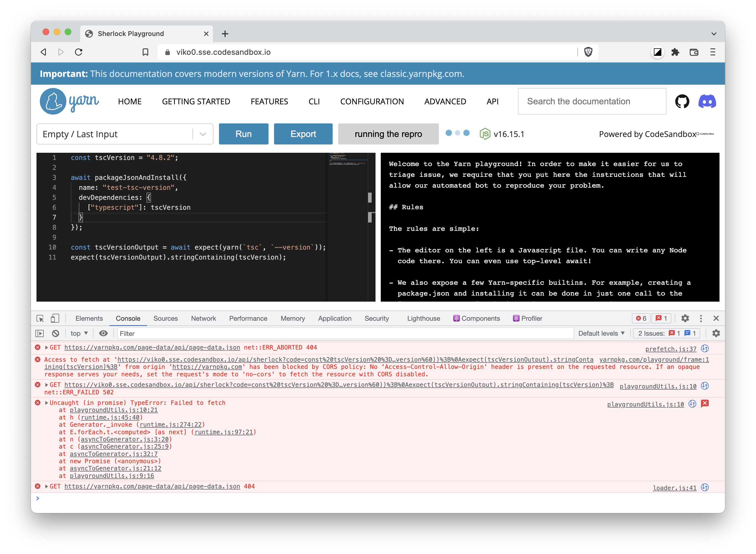The height and width of the screenshot is (554, 756).
Task: Toggle the device emulation toolbar icon
Action: tap(55, 318)
